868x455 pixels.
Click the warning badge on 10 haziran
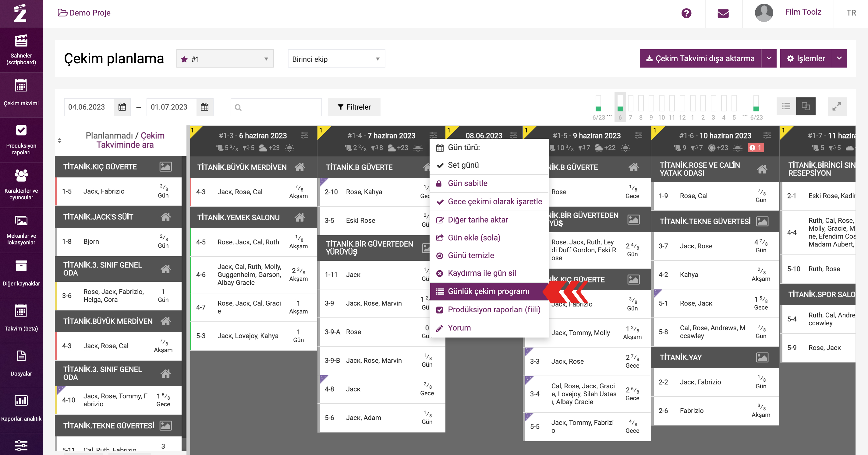tap(756, 147)
